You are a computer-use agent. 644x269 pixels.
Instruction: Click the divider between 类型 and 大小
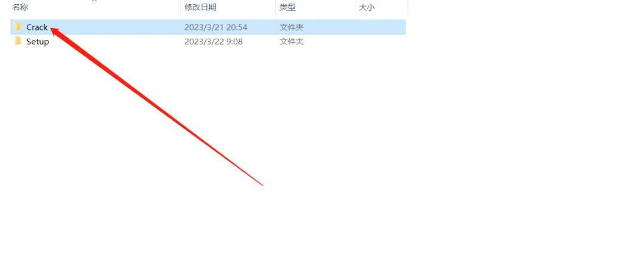point(355,7)
